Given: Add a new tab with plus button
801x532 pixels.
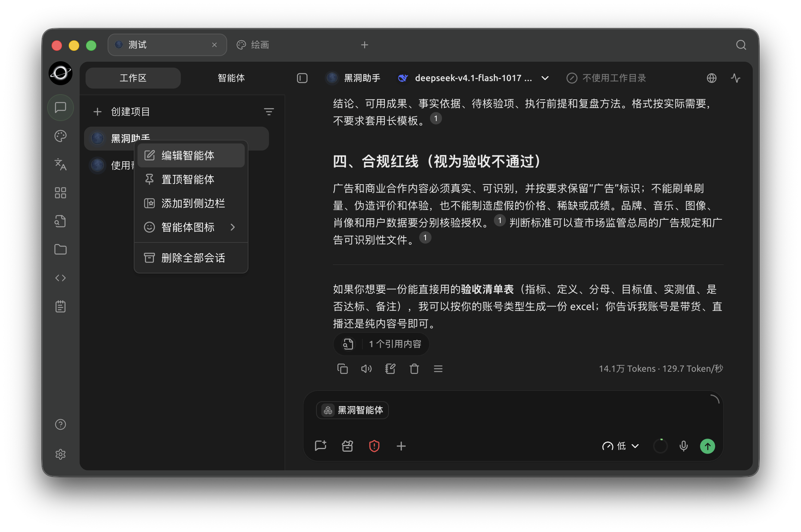Looking at the screenshot, I should click(x=364, y=45).
